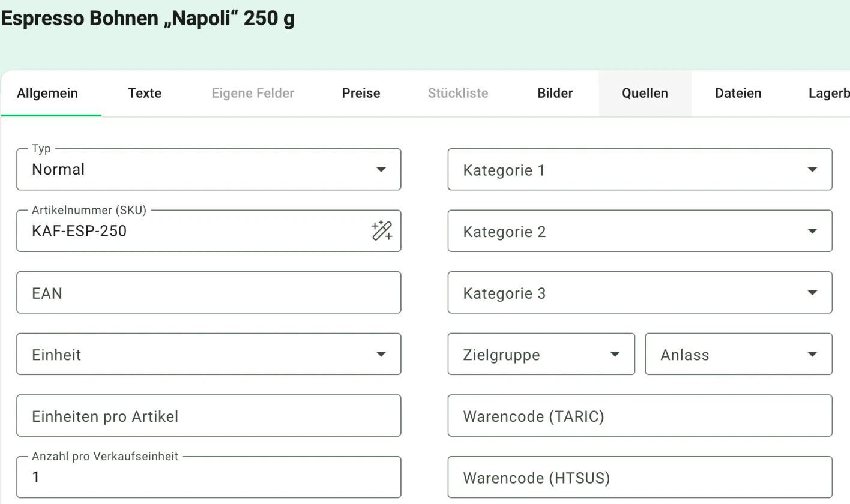
Task: Open the Anlass dropdown
Action: [739, 354]
